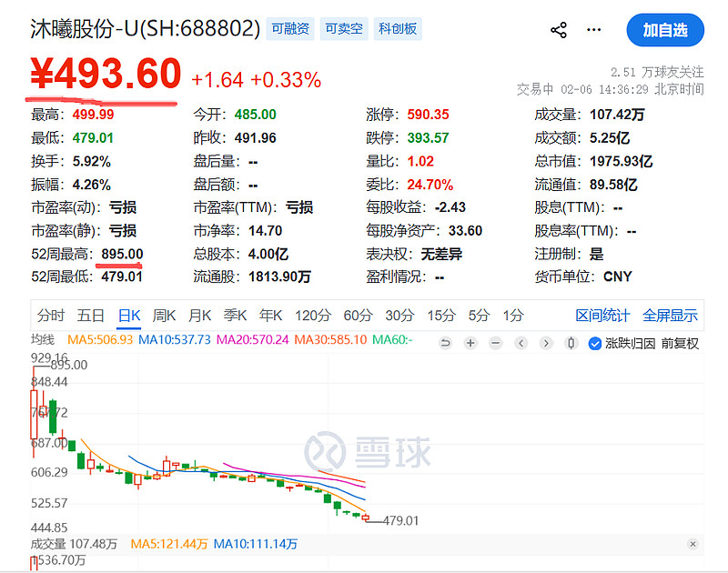The height and width of the screenshot is (573, 728).
Task: Switch to the 5分 chart
Action: point(479,316)
